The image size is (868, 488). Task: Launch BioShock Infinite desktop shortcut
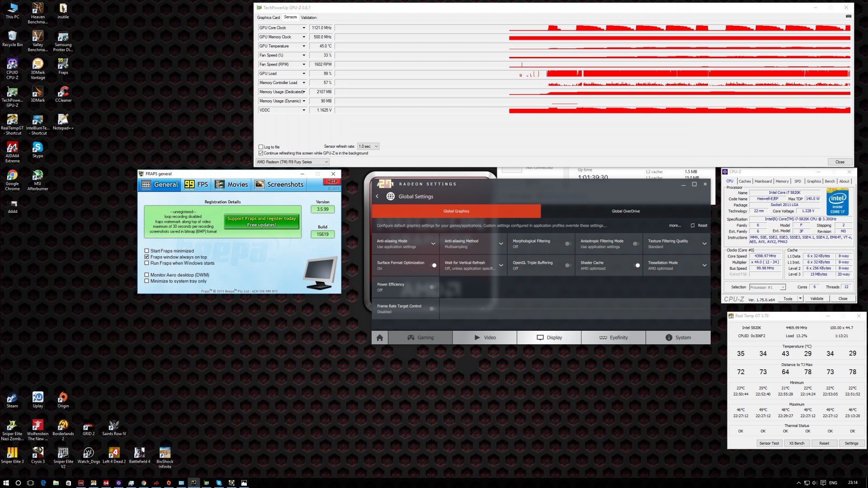(165, 458)
